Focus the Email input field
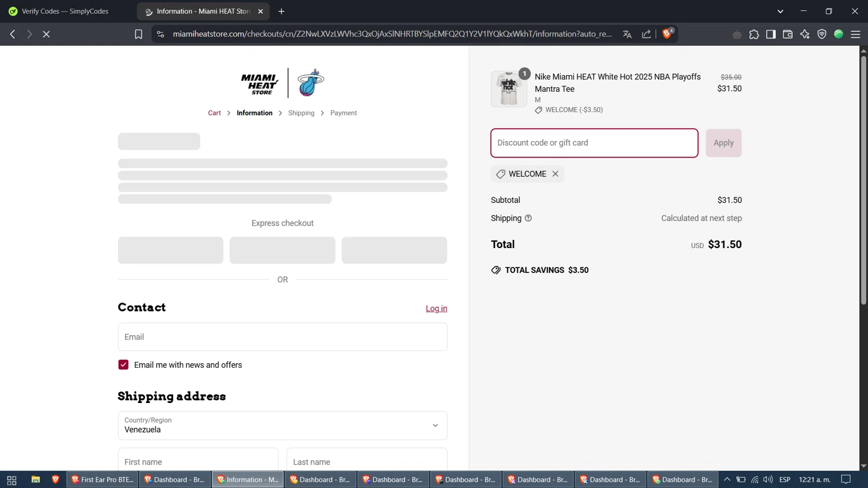 pos(282,337)
